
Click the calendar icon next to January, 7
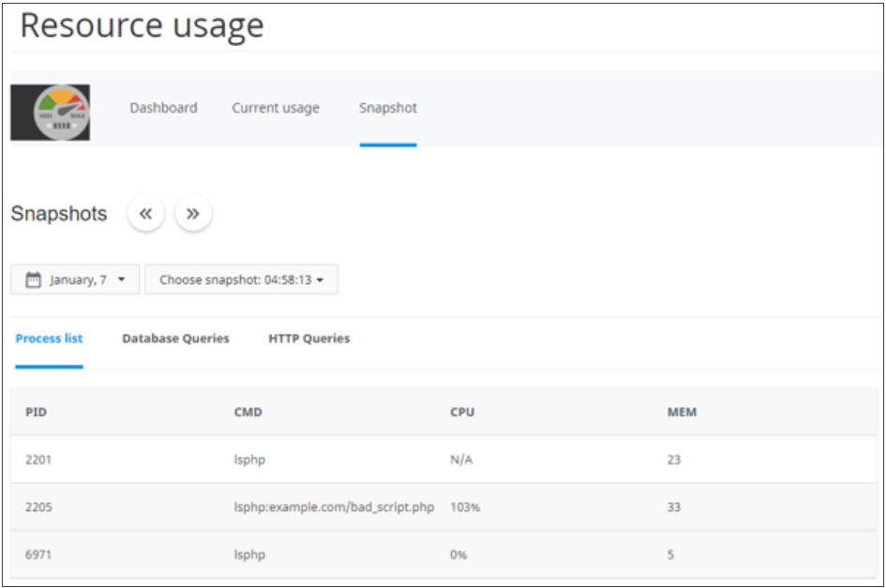pos(35,279)
